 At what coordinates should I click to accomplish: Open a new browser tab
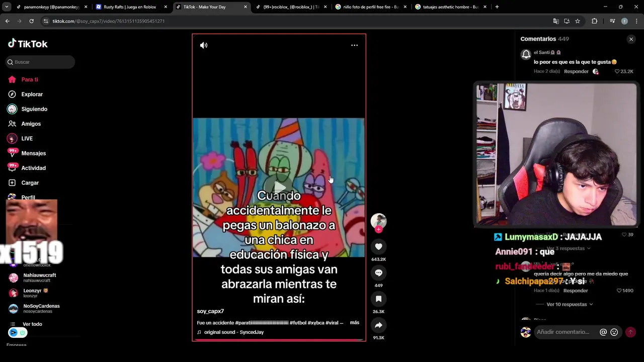[x=497, y=7]
